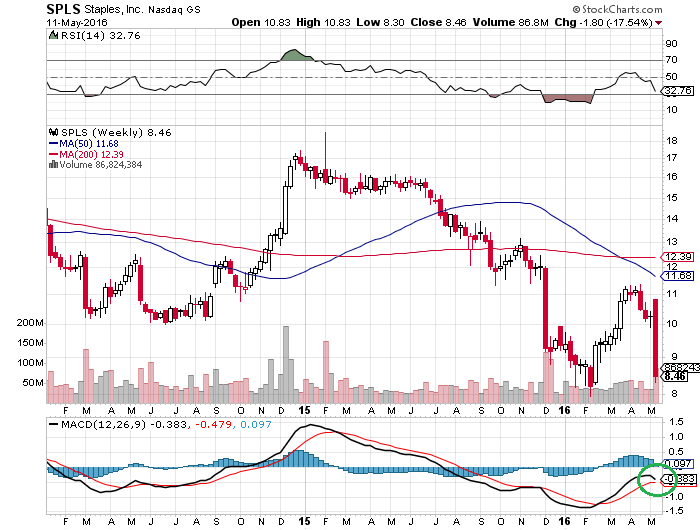Click the 50M volume axis label

(33, 383)
